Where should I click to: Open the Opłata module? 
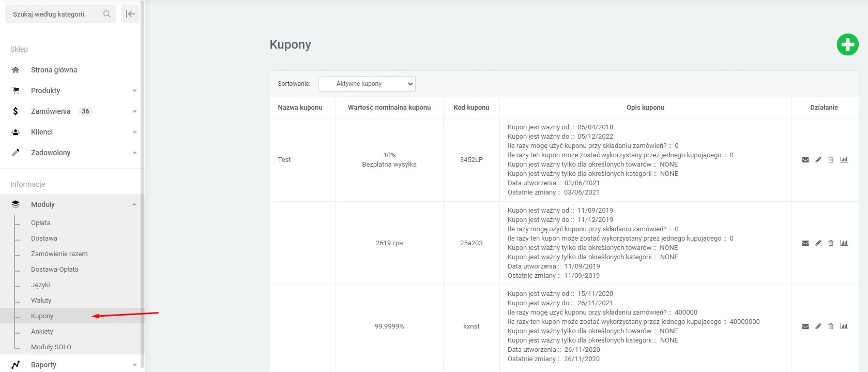coord(41,223)
